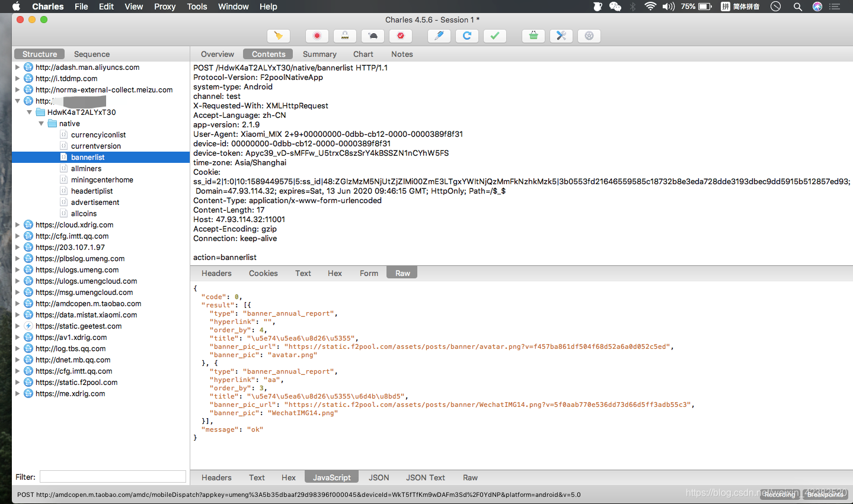Select the miningcenterhome request
Screen dimensions: 853x504
pos(102,179)
